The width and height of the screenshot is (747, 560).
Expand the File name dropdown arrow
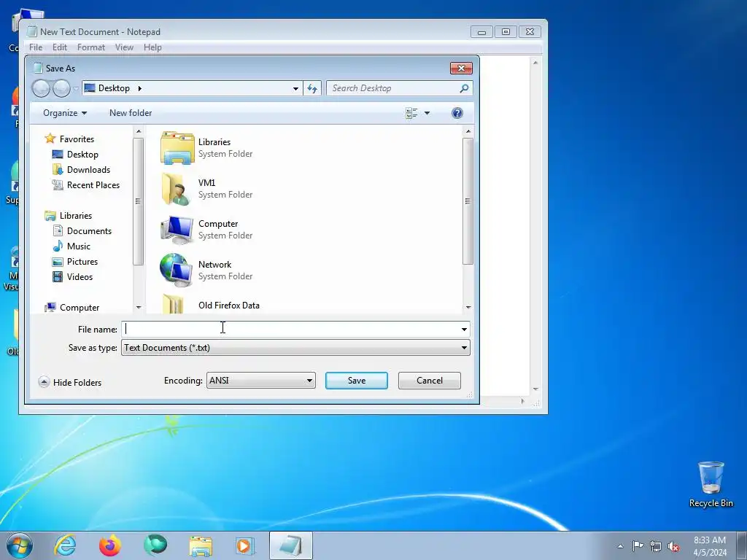coord(464,329)
